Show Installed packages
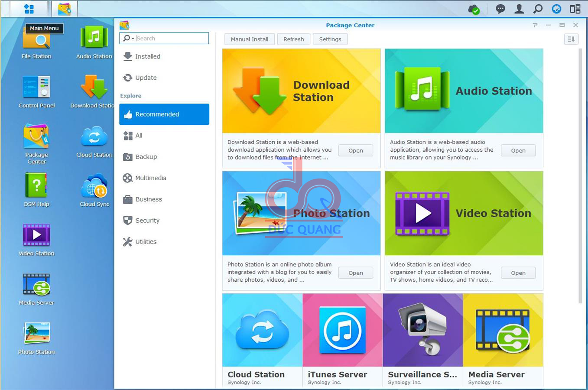The height and width of the screenshot is (390, 588). tap(164, 56)
